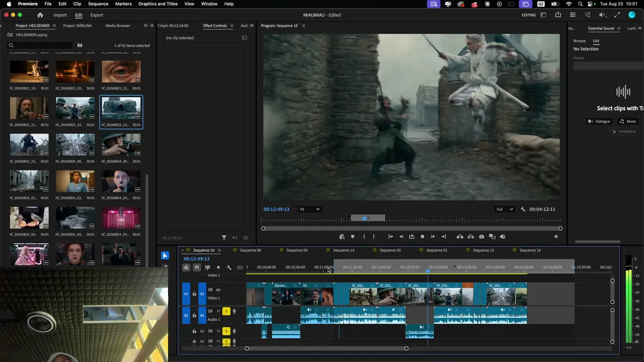
Task: Open the audio volume icon in the header
Action: point(602,15)
